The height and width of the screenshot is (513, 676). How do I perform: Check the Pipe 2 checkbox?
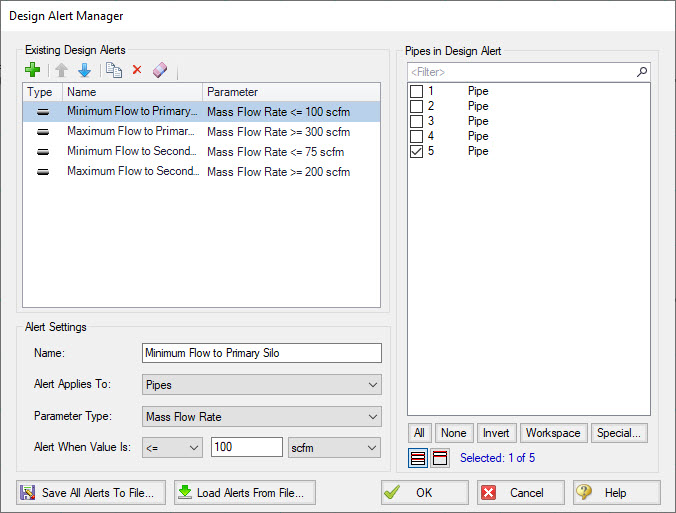tap(416, 106)
